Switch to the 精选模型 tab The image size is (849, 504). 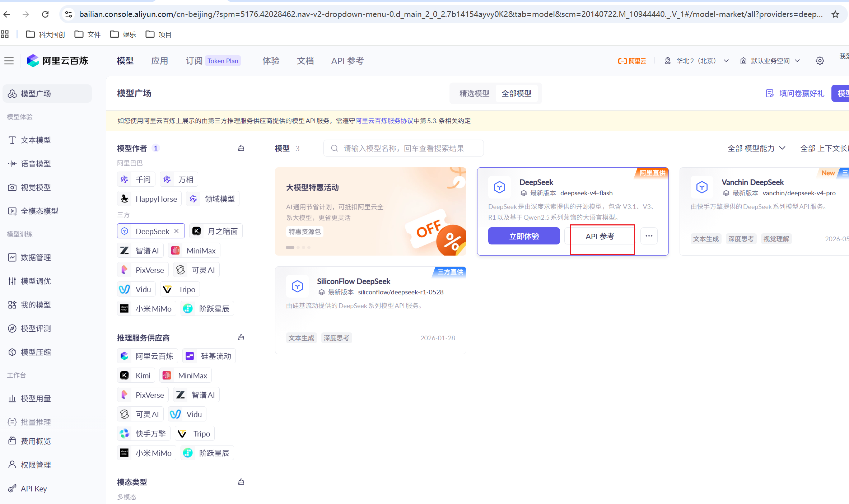[474, 94]
